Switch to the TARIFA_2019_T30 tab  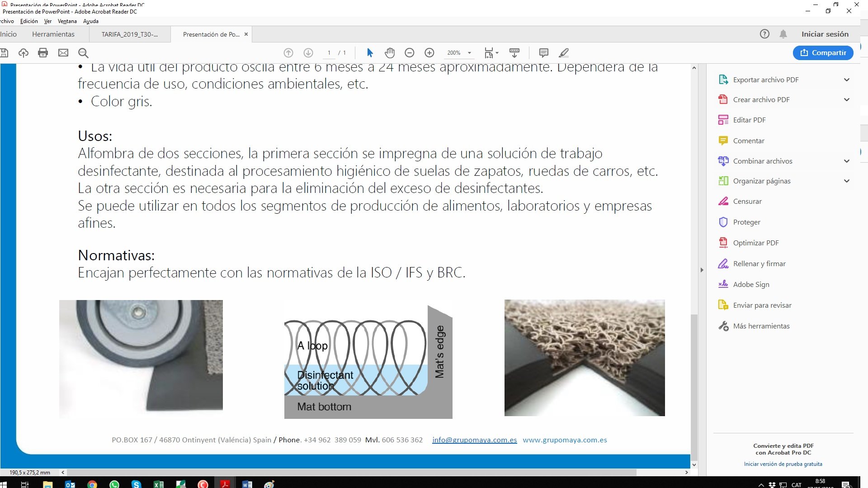(130, 34)
